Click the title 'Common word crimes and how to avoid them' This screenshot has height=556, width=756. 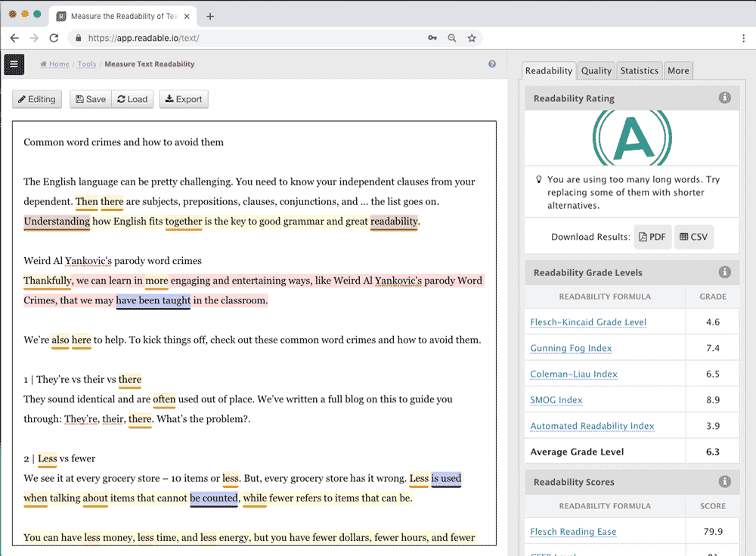123,142
